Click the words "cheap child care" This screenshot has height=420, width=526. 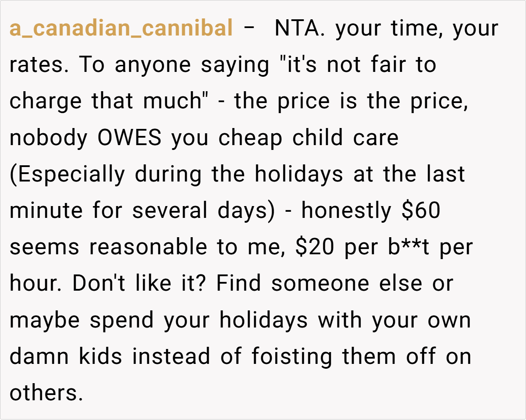pyautogui.click(x=309, y=138)
